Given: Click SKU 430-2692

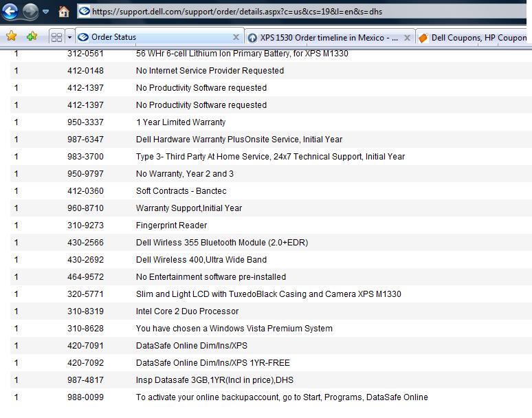Looking at the screenshot, I should point(85,260).
